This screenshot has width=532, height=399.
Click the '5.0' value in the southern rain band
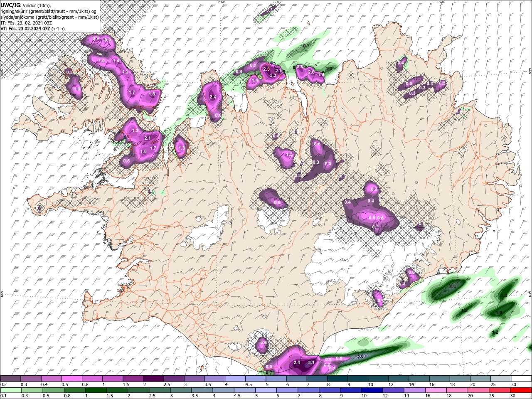coord(360,356)
